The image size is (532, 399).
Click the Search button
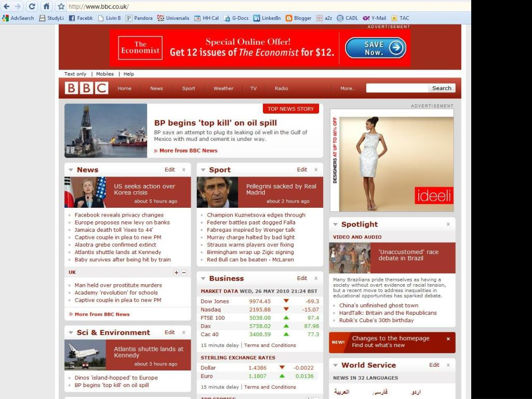(x=442, y=88)
